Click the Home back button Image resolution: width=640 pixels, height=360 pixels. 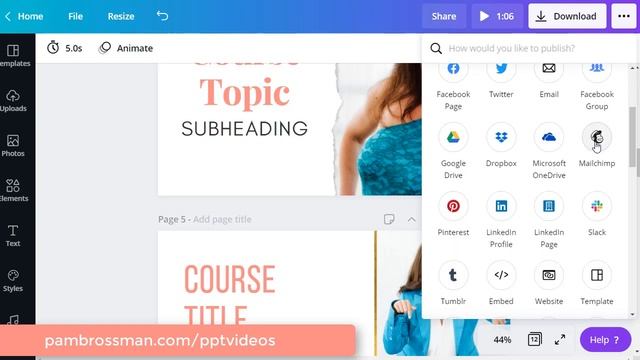pyautogui.click(x=24, y=16)
